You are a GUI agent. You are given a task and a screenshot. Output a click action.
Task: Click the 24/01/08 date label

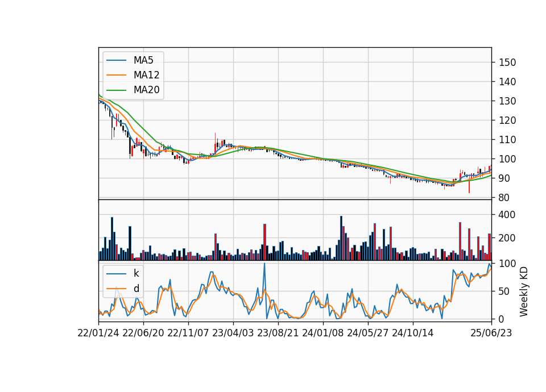click(323, 333)
